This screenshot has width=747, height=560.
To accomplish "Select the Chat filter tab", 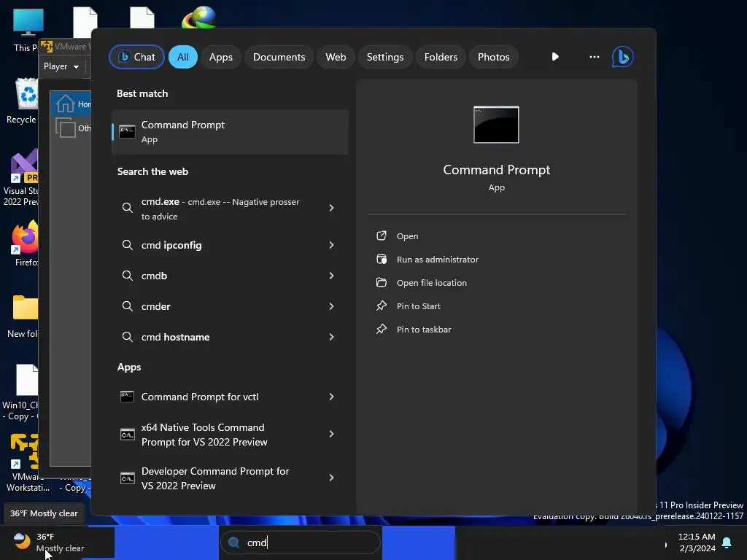I will click(x=136, y=57).
